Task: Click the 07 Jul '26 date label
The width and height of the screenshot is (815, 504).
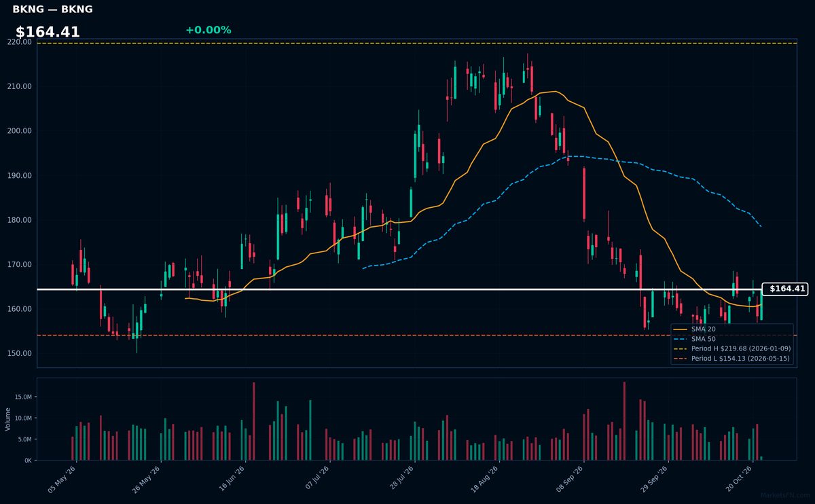Action: (316, 479)
